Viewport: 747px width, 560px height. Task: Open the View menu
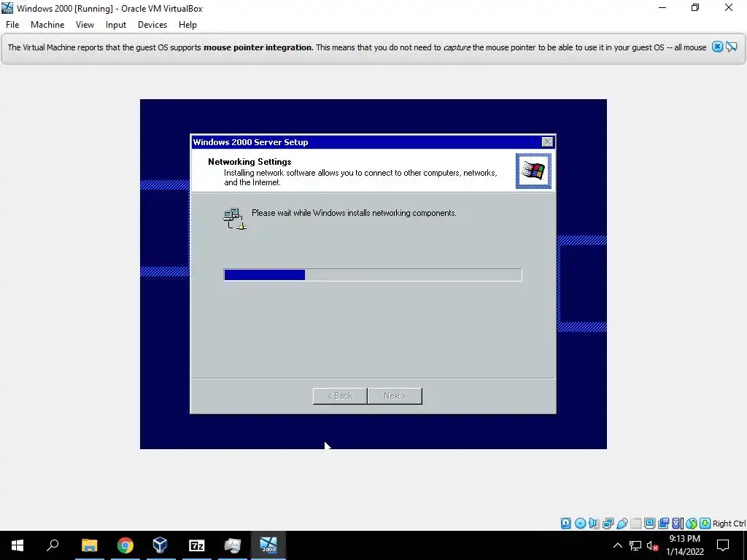coord(85,25)
